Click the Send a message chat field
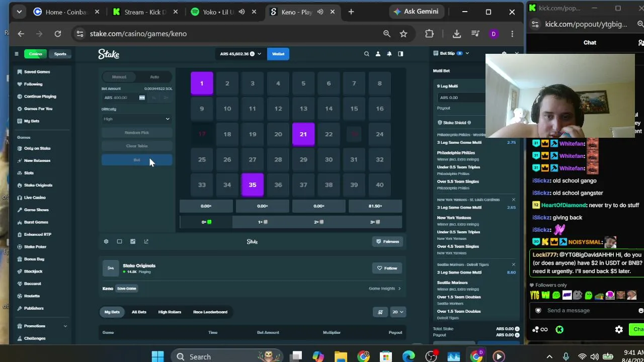 coord(586,310)
